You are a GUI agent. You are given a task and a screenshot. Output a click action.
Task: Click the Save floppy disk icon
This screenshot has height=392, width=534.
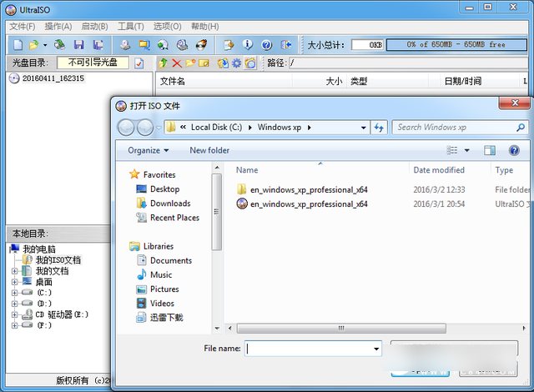coord(79,44)
